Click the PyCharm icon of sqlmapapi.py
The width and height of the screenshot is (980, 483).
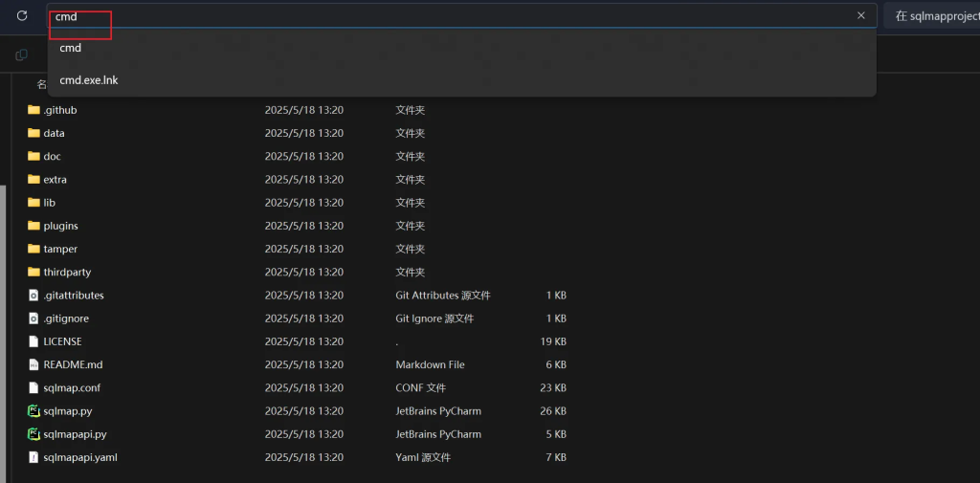[x=33, y=434]
